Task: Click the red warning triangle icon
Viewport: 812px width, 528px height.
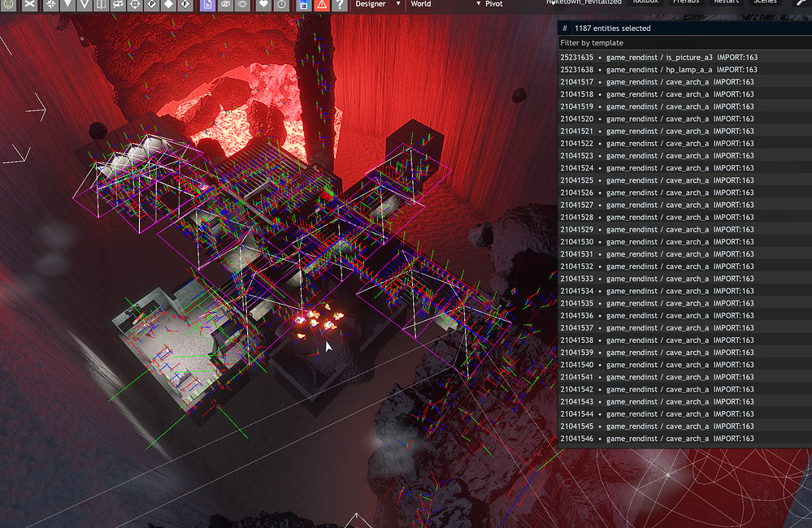Action: point(322,4)
